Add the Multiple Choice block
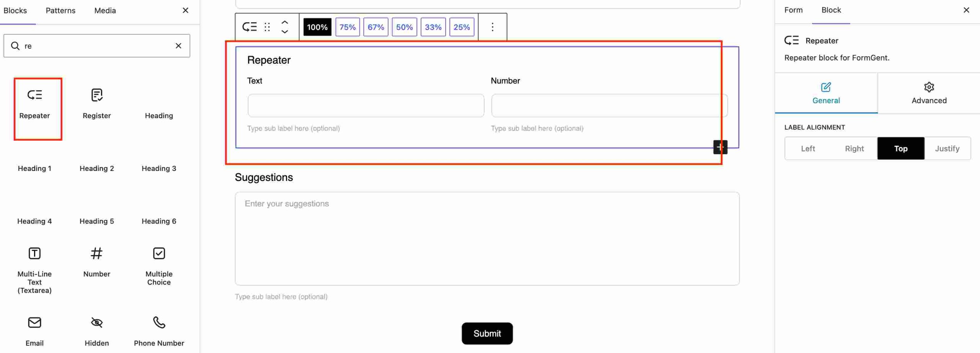 point(159,266)
